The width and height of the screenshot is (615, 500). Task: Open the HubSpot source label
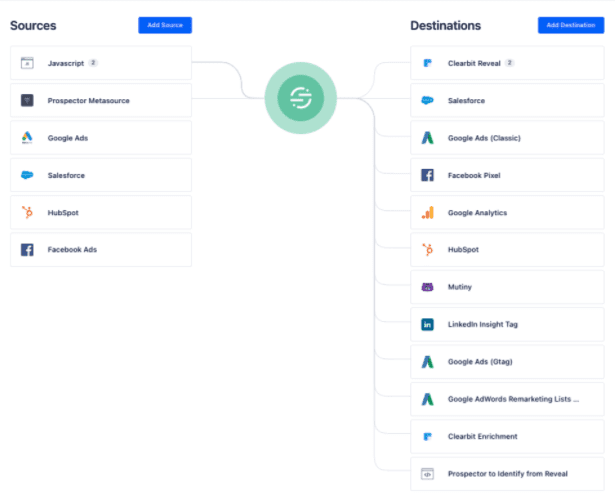point(63,213)
